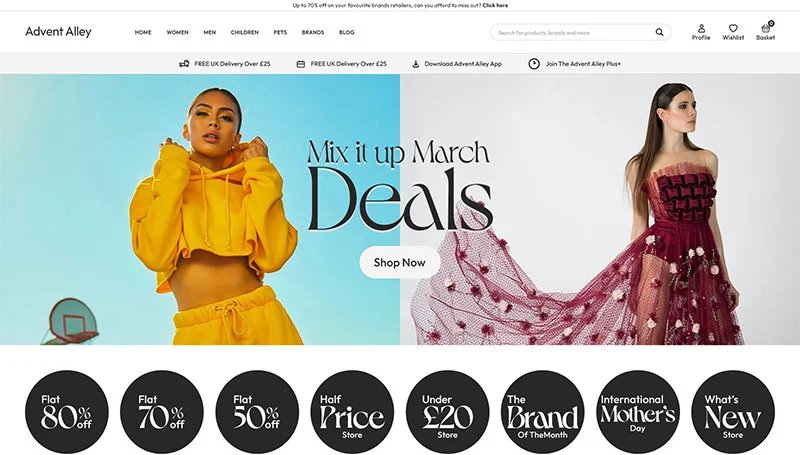This screenshot has height=455, width=800.
Task: Go to the BLOG page
Action: [346, 32]
